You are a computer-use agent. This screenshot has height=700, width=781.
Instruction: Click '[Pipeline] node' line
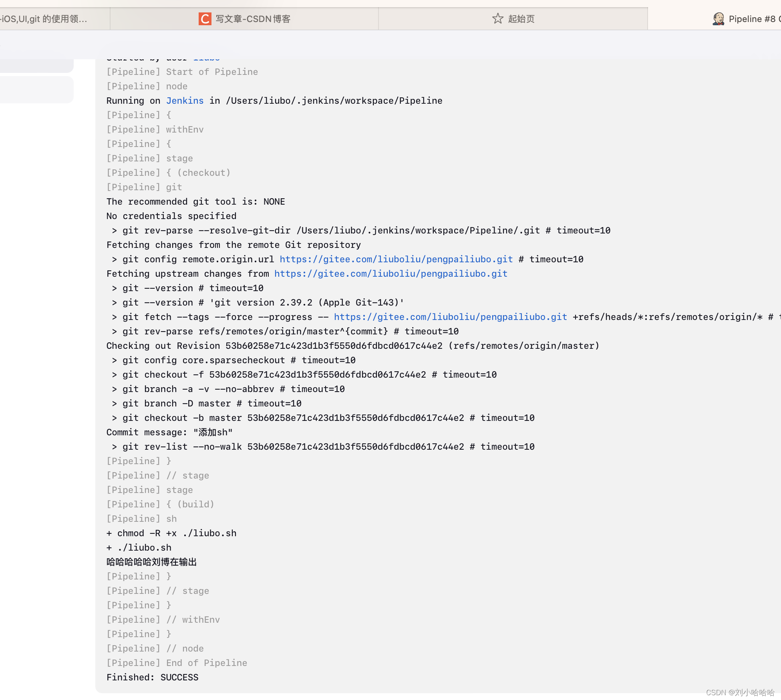click(x=147, y=86)
